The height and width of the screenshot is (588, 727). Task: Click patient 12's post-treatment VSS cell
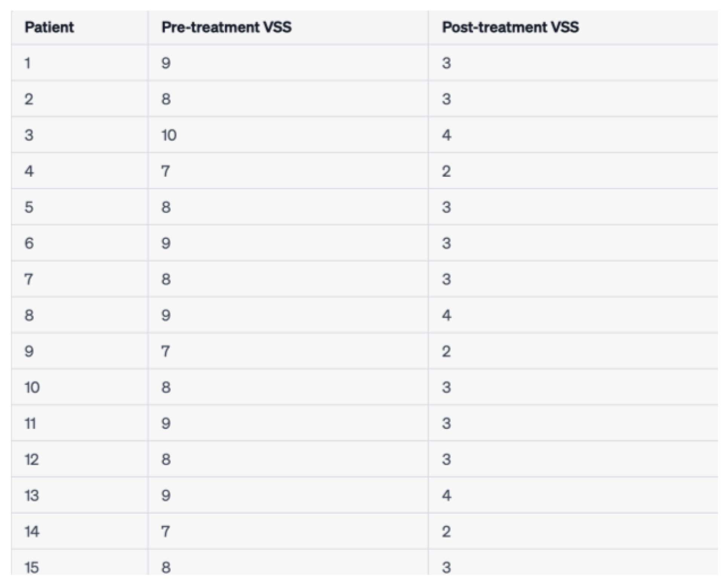click(447, 460)
